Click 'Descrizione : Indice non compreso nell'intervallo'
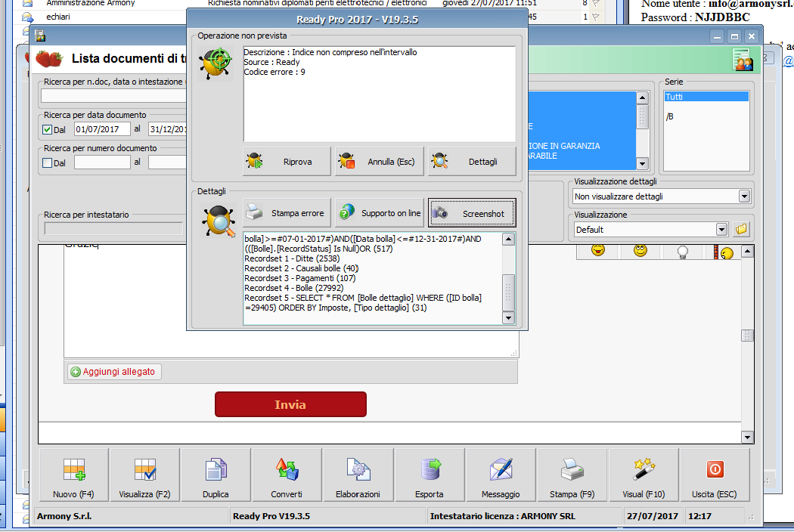The image size is (794, 532). coord(330,52)
